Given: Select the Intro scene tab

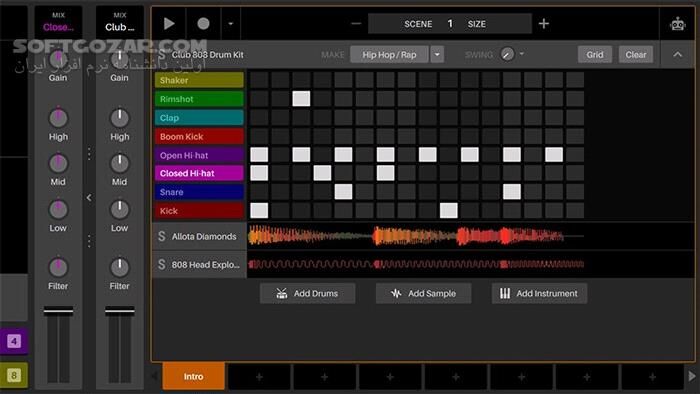Looking at the screenshot, I should pyautogui.click(x=193, y=377).
